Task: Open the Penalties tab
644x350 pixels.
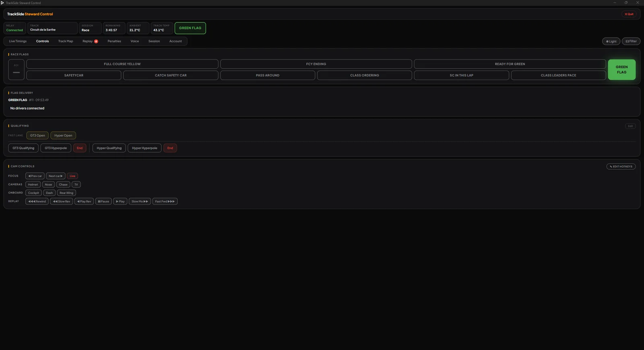Action: [x=114, y=41]
